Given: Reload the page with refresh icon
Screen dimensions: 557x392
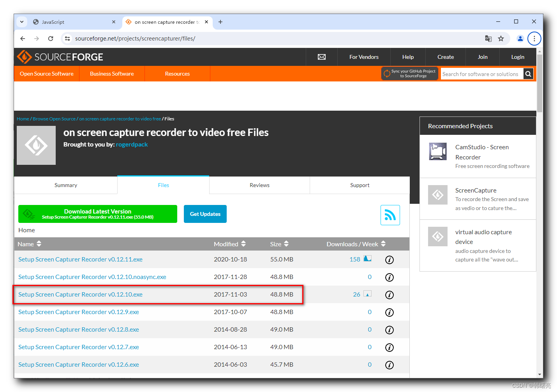Looking at the screenshot, I should coord(51,39).
